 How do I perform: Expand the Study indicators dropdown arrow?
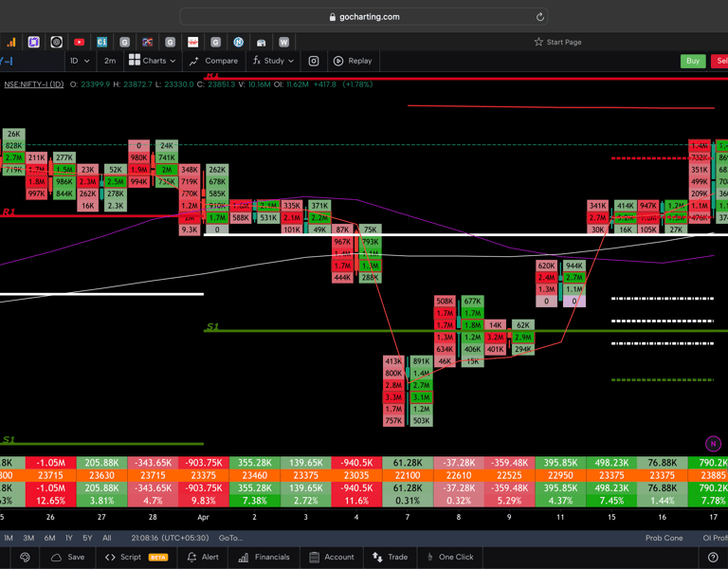(291, 62)
